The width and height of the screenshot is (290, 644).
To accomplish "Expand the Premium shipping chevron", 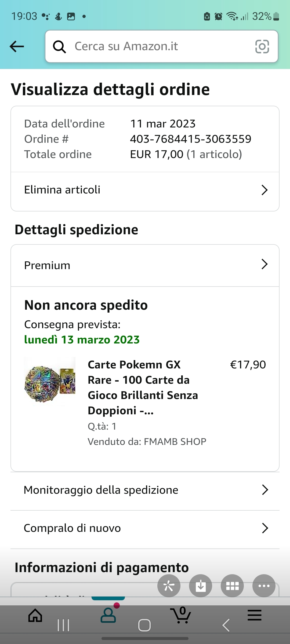I will pyautogui.click(x=264, y=264).
